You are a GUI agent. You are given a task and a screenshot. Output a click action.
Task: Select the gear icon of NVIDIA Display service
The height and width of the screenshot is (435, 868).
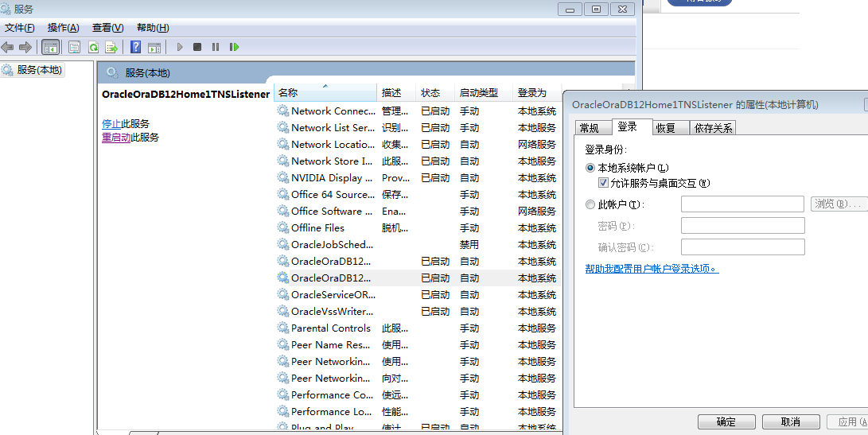(x=283, y=177)
